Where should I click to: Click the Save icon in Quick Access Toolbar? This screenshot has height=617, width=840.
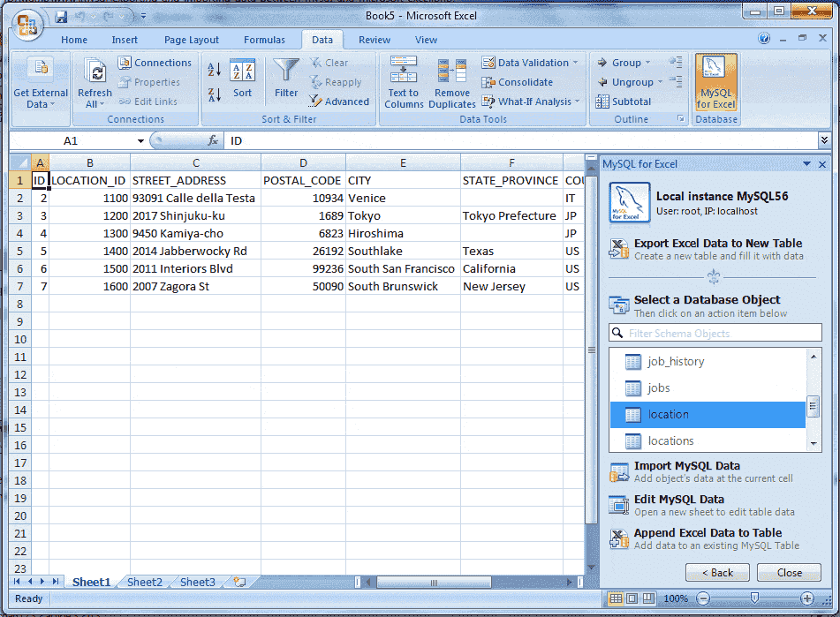coord(60,15)
